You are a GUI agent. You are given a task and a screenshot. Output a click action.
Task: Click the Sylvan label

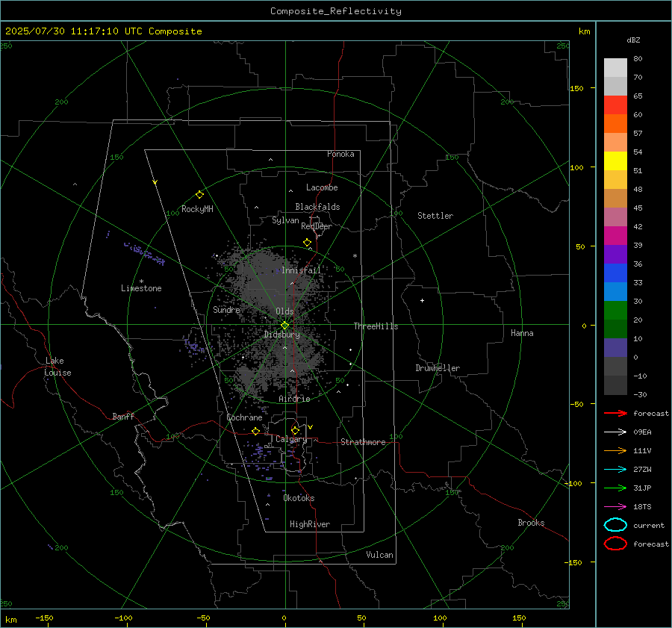click(x=285, y=221)
